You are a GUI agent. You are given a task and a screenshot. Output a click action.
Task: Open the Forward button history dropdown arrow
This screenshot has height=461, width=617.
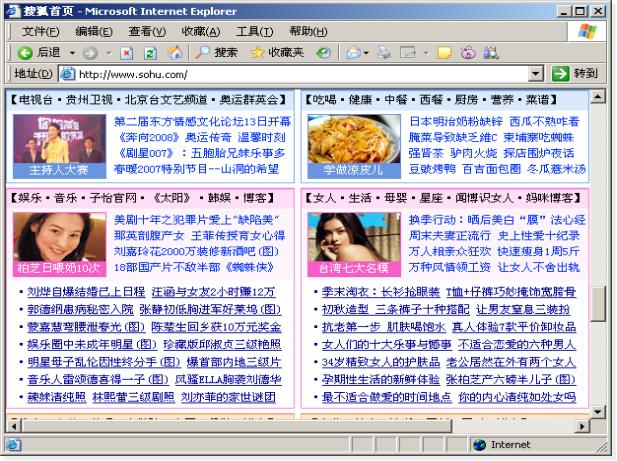(109, 53)
